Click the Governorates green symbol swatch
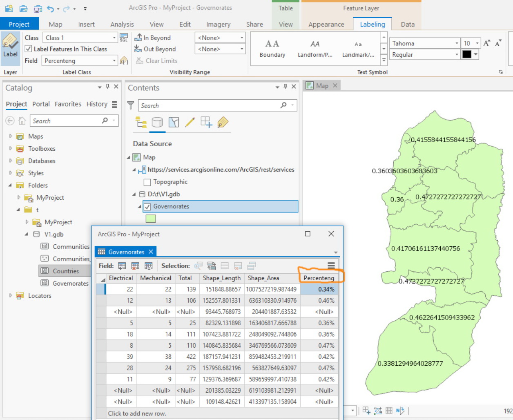Screen dimensions: 513x420 pyautogui.click(x=151, y=219)
